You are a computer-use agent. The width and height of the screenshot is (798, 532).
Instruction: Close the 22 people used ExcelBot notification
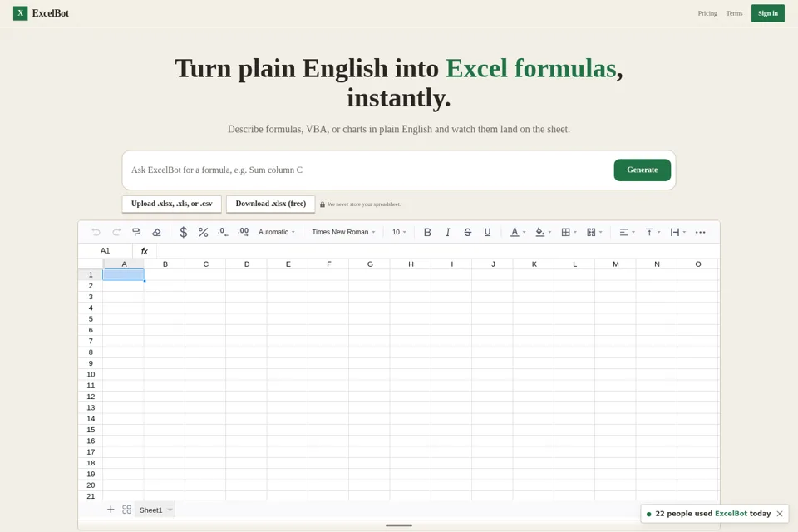(780, 514)
